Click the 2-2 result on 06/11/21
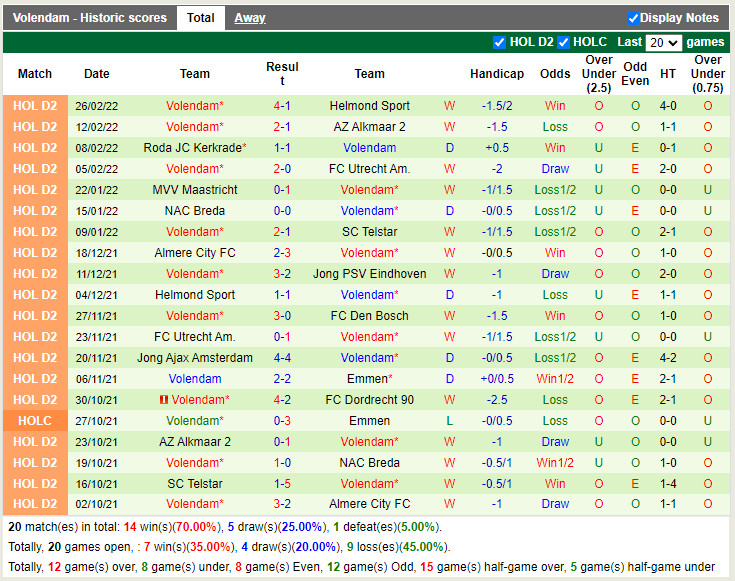735x581 pixels. pos(282,379)
